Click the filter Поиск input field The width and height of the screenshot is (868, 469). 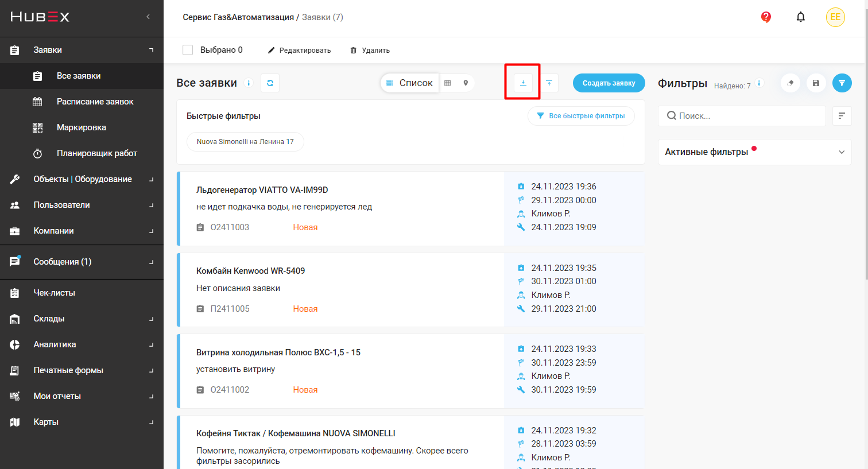point(741,116)
